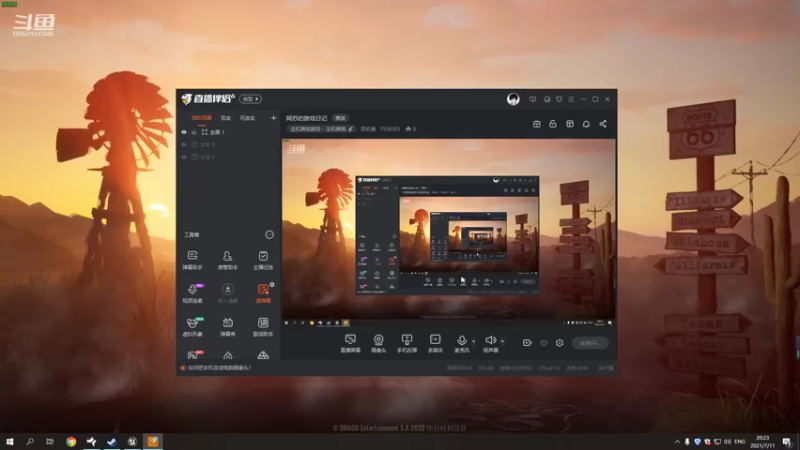The image size is (800, 450).
Task: Add 直播屏幕 screen capture source
Action: pos(351,343)
